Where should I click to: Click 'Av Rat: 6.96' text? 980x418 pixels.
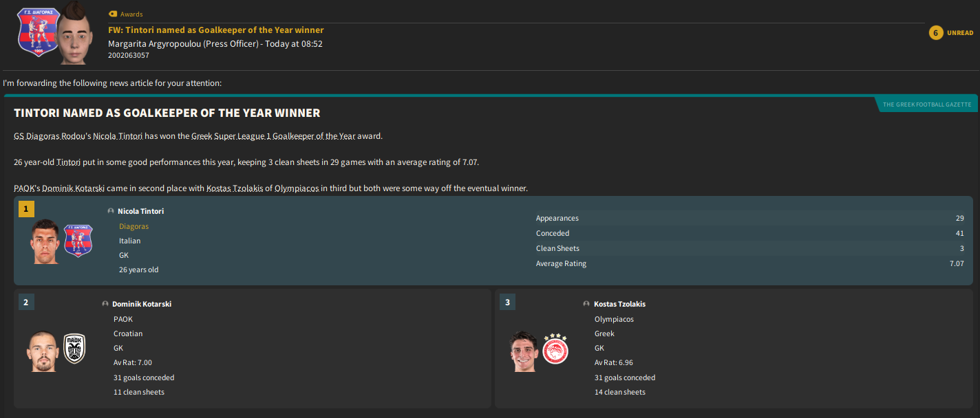[x=614, y=363]
